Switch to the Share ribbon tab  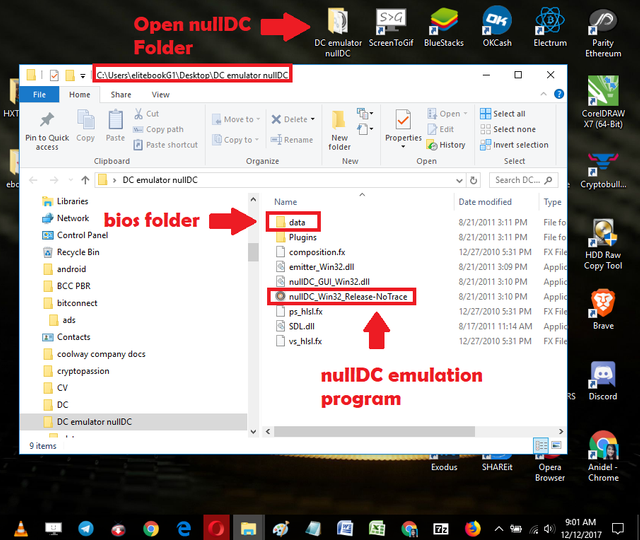coord(121,94)
